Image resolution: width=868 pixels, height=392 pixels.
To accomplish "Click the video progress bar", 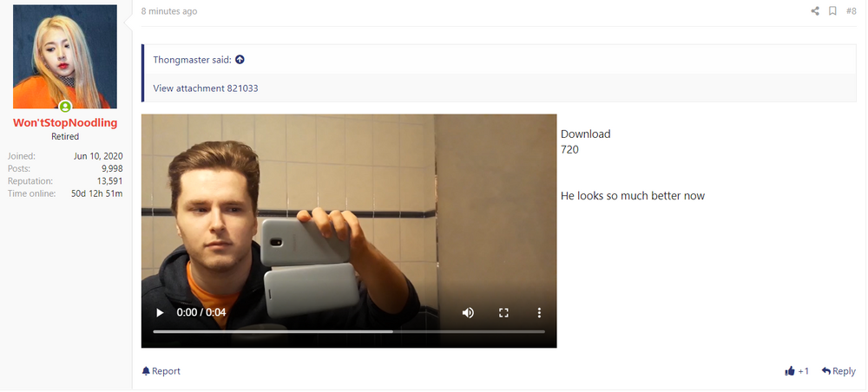I will pos(349,332).
